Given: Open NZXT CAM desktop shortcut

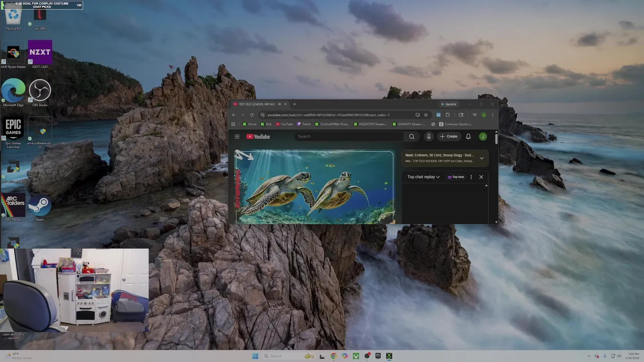Looking at the screenshot, I should pyautogui.click(x=40, y=54).
